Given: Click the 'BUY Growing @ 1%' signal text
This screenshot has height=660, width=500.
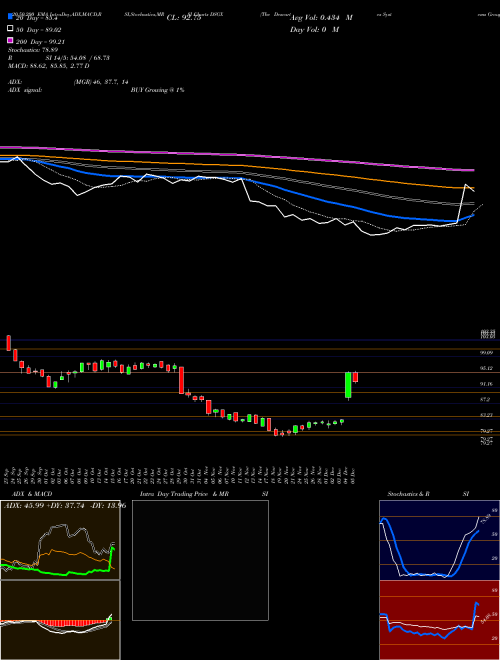Looking at the screenshot, I should click(157, 90).
